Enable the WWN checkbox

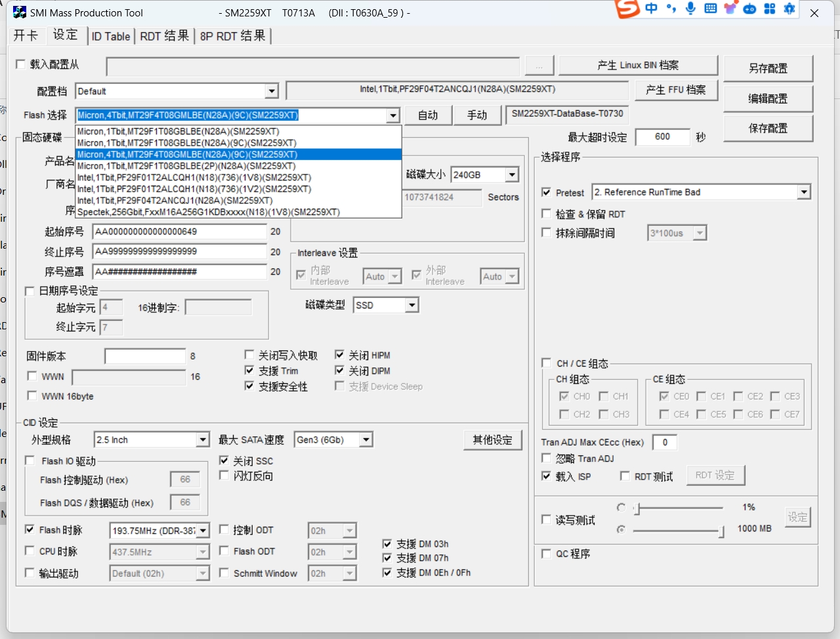point(31,376)
